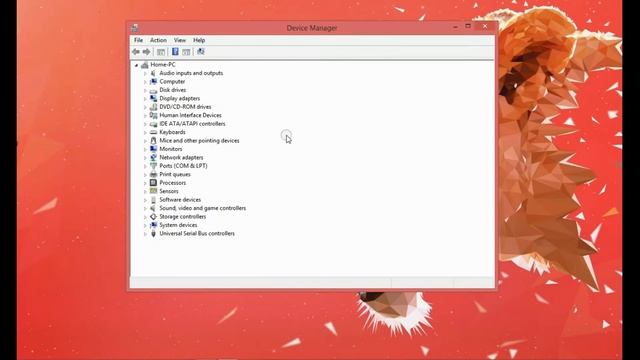Expand the Processors category arrow
The height and width of the screenshot is (360, 640).
click(145, 183)
